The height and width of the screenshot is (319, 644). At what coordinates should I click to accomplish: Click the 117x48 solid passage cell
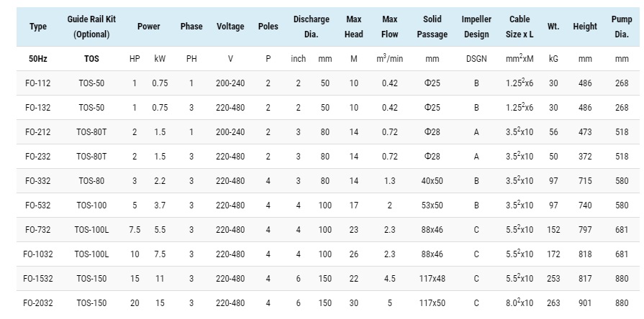(x=432, y=279)
